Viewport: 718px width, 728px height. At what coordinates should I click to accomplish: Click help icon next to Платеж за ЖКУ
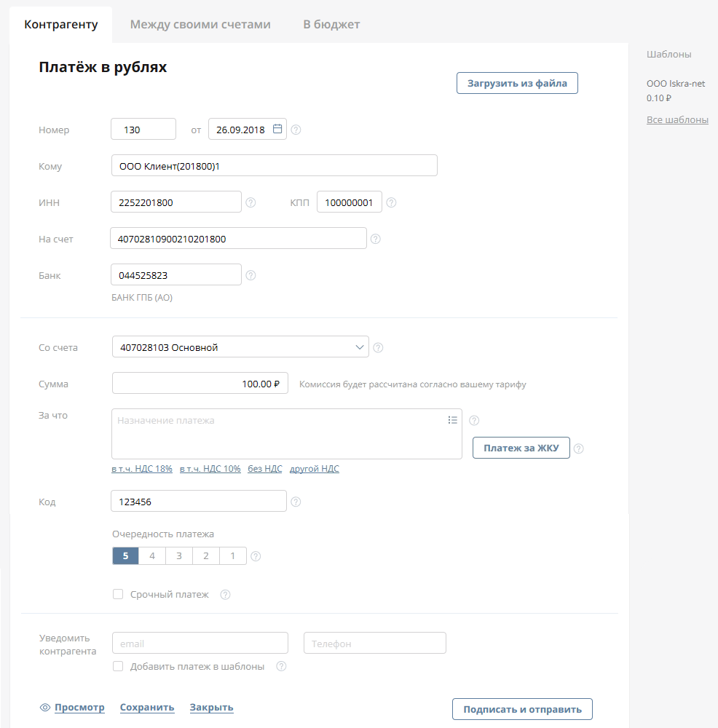pos(579,448)
